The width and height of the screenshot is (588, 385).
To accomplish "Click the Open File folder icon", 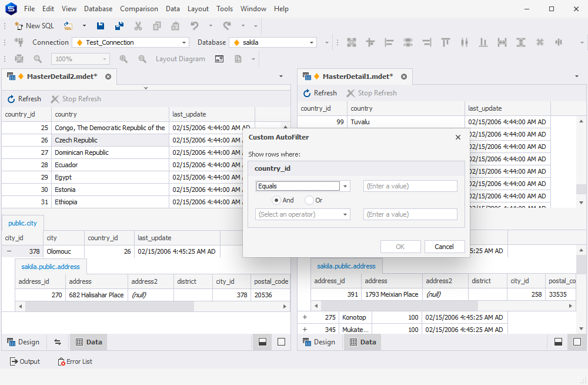I will click(x=68, y=26).
